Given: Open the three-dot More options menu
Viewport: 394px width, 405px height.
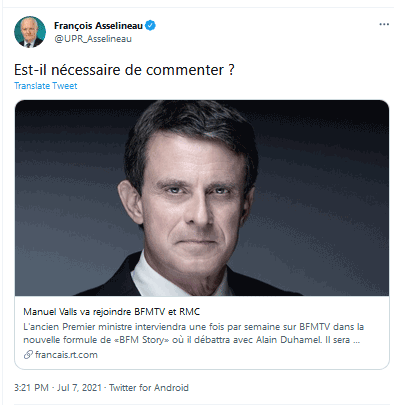Looking at the screenshot, I should [x=384, y=24].
